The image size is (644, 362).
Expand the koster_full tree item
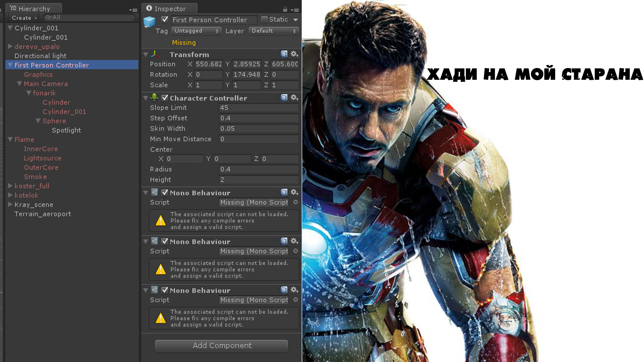(x=10, y=186)
